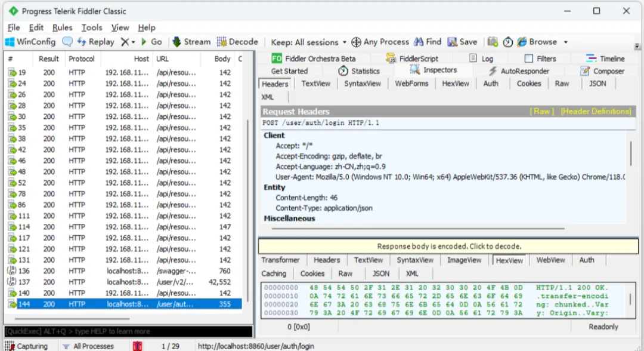Click the request headers vertical scrollbar

pyautogui.click(x=630, y=153)
